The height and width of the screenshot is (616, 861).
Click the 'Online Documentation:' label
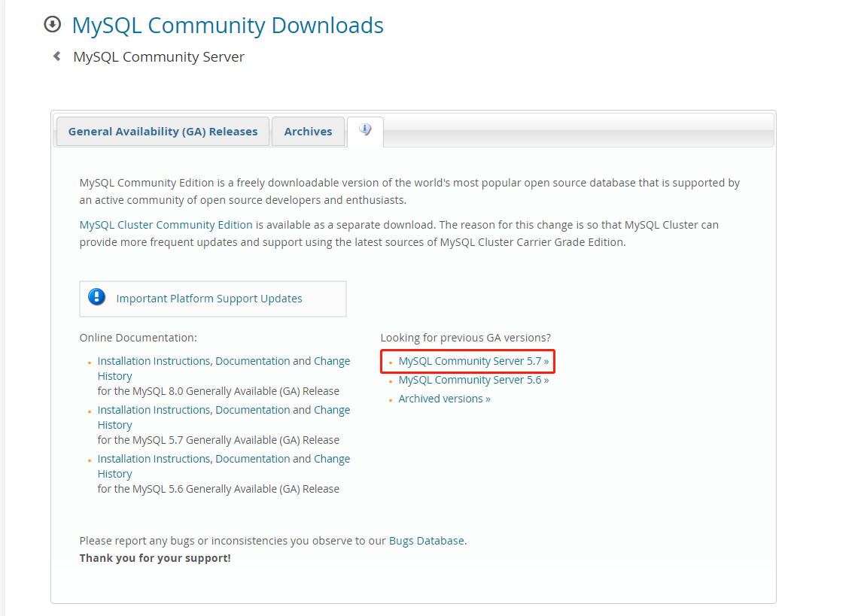pyautogui.click(x=138, y=338)
